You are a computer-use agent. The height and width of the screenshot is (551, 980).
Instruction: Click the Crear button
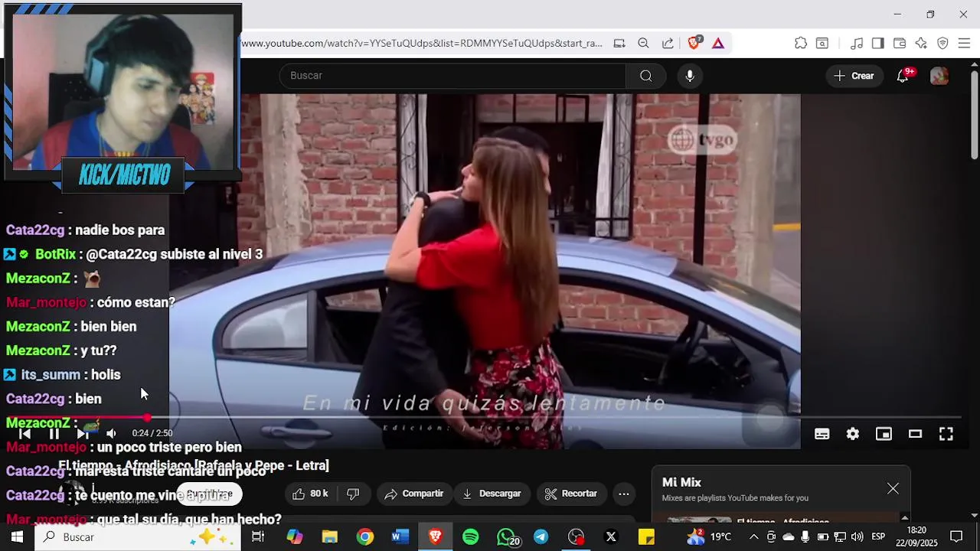click(x=854, y=76)
